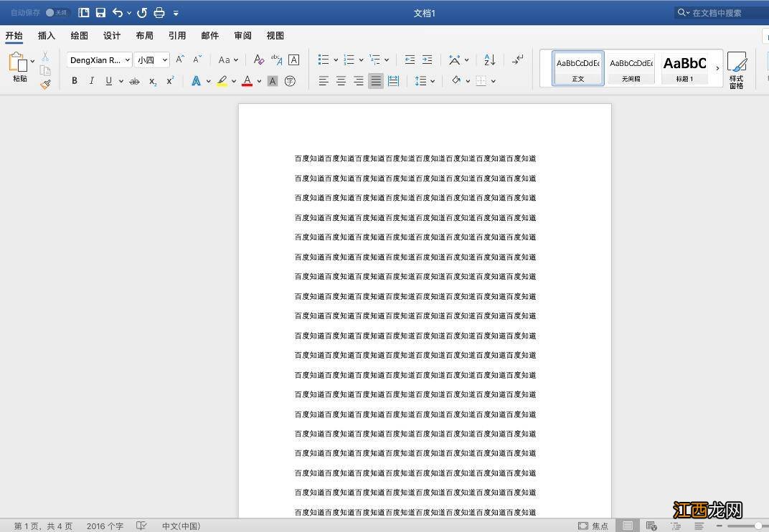The height and width of the screenshot is (532, 769).
Task: Apply character shading with the gray A icon
Action: pyautogui.click(x=273, y=81)
